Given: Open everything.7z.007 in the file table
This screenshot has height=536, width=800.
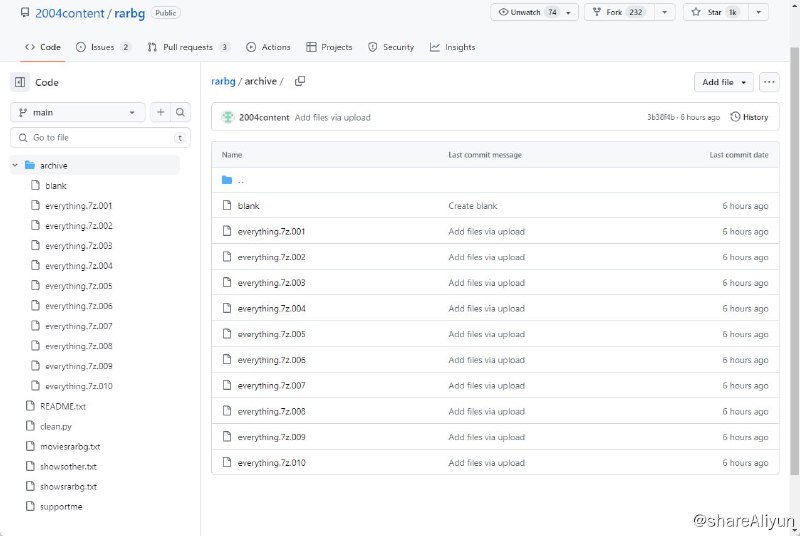Looking at the screenshot, I should 271,386.
